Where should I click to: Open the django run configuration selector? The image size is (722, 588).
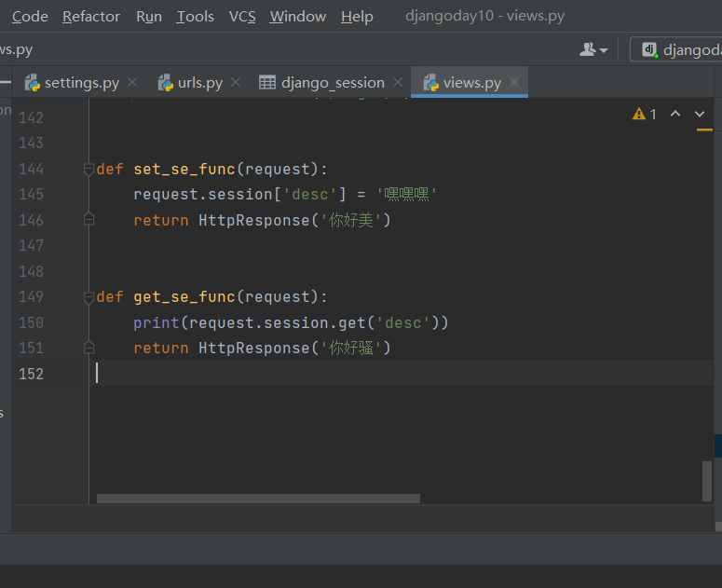677,49
